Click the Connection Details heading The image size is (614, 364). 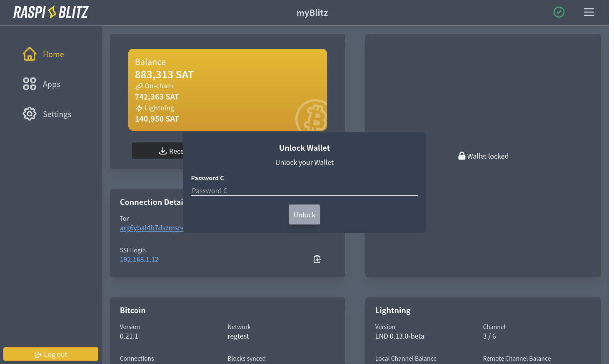point(152,202)
